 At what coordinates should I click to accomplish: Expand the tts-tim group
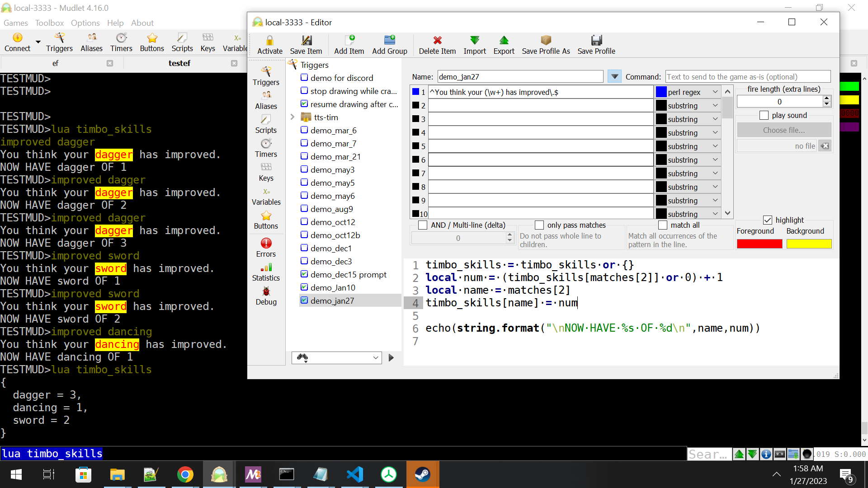click(x=292, y=117)
